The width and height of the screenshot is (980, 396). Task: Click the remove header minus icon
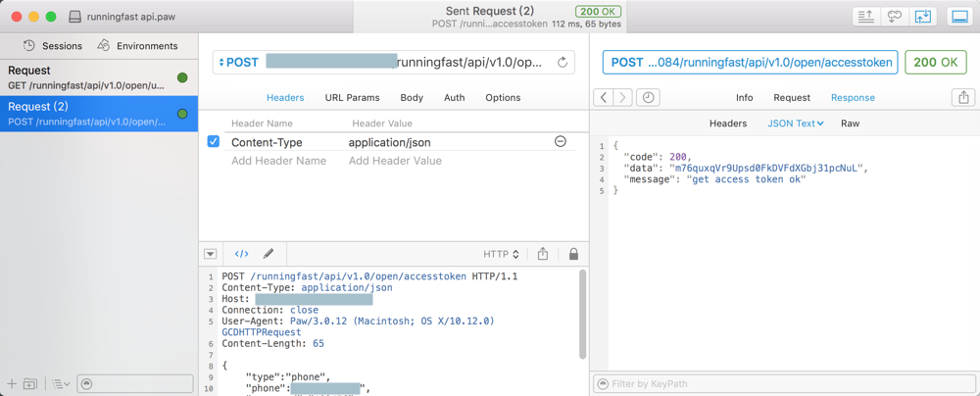561,142
